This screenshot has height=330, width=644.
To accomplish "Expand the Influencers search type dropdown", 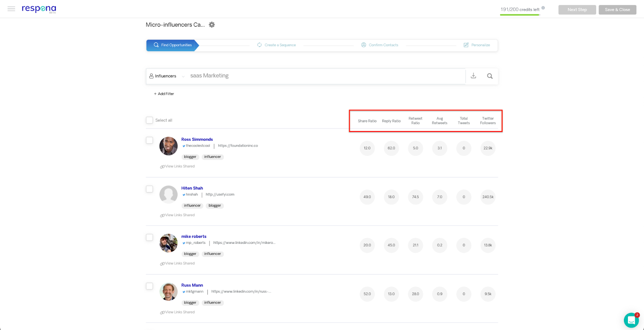I will click(167, 76).
